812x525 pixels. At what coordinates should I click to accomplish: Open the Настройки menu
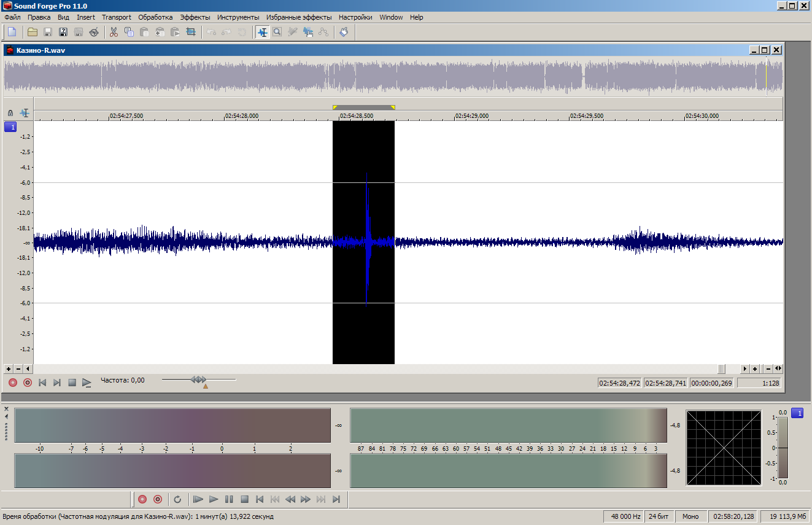[355, 17]
